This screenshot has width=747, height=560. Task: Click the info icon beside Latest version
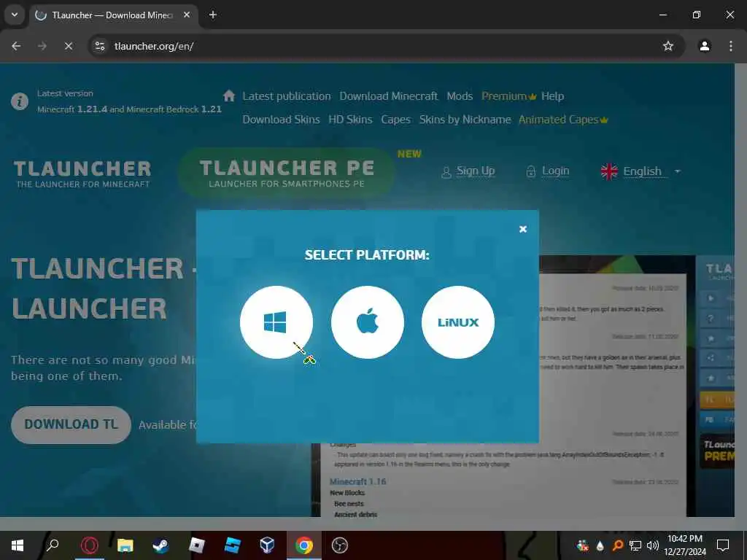20,101
